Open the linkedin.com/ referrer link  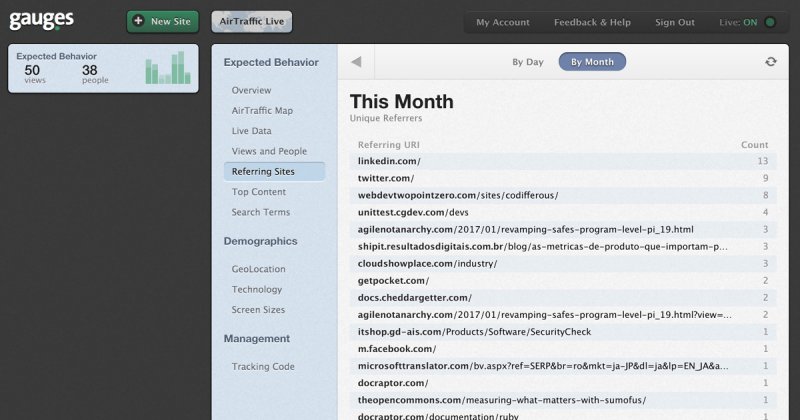coord(389,161)
